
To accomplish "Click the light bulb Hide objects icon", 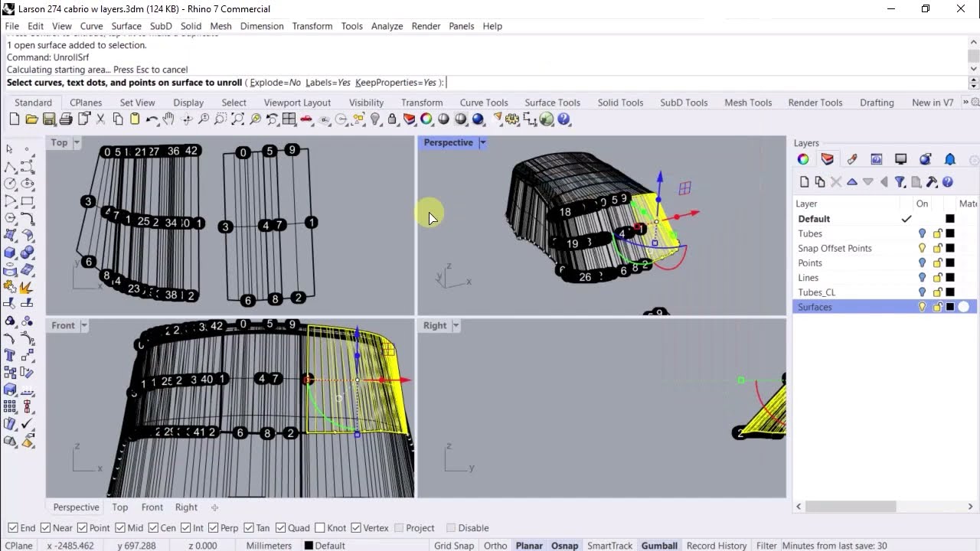I will 375,119.
